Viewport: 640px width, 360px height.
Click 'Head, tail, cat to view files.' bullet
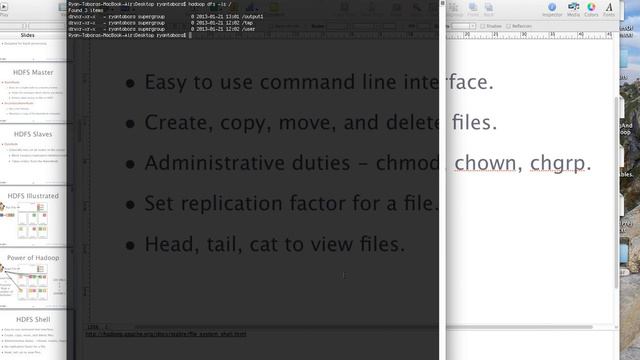pos(274,244)
